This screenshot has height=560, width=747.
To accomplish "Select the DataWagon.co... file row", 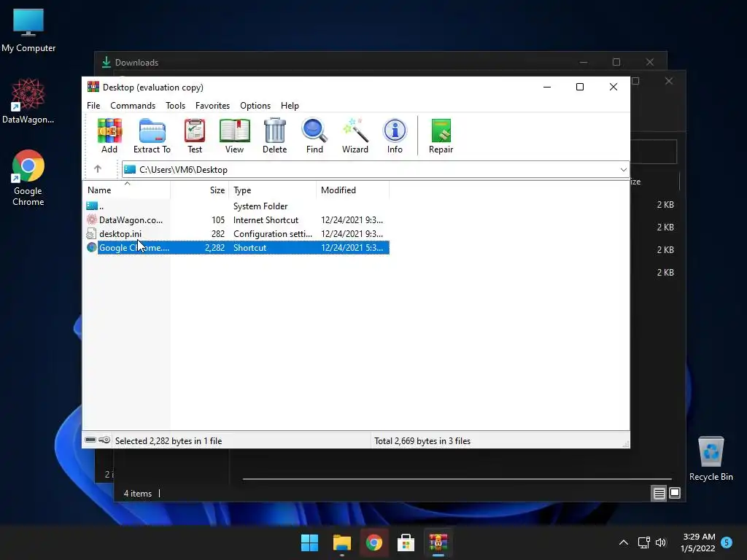I will tap(237, 220).
